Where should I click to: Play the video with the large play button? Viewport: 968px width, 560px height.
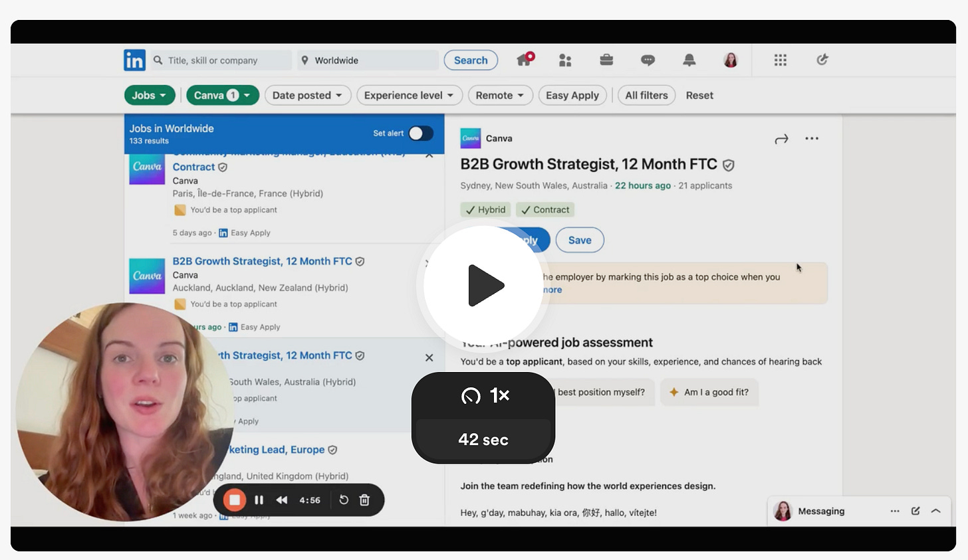(x=483, y=286)
